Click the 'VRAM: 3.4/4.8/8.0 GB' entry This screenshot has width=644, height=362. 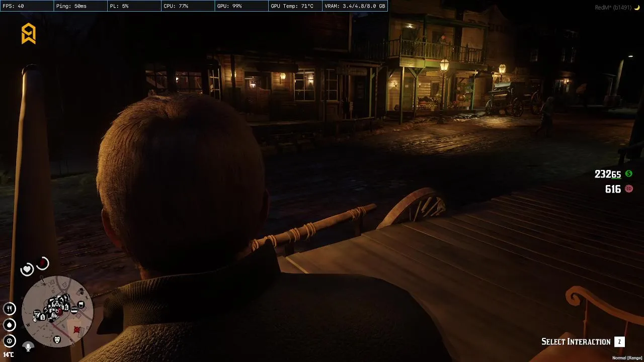pyautogui.click(x=355, y=6)
